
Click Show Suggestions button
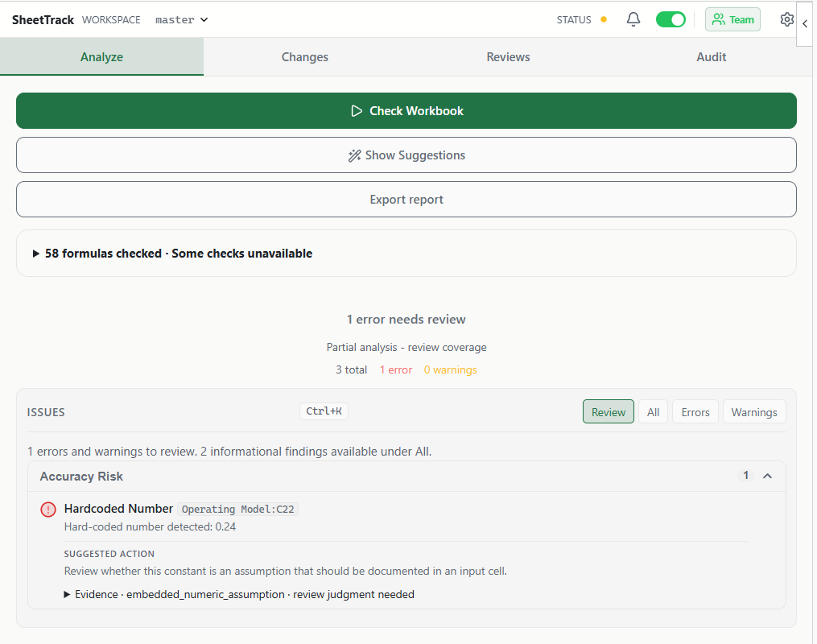pos(406,155)
